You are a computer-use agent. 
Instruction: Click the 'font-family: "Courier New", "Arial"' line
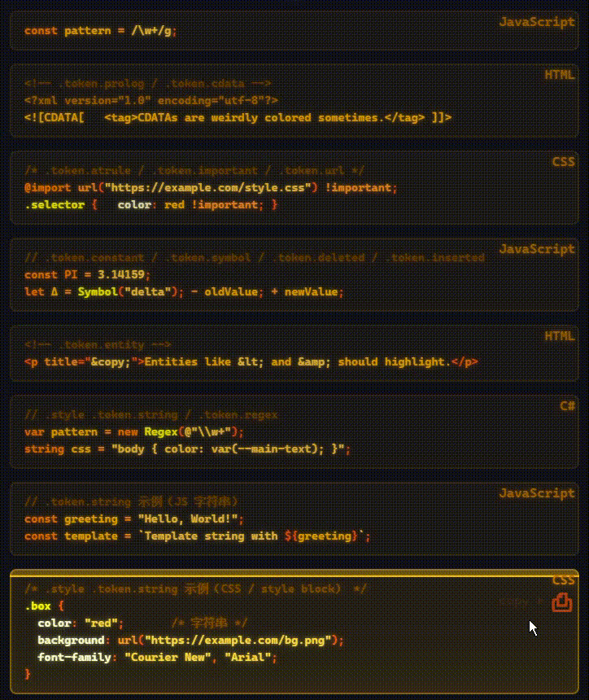pyautogui.click(x=157, y=658)
